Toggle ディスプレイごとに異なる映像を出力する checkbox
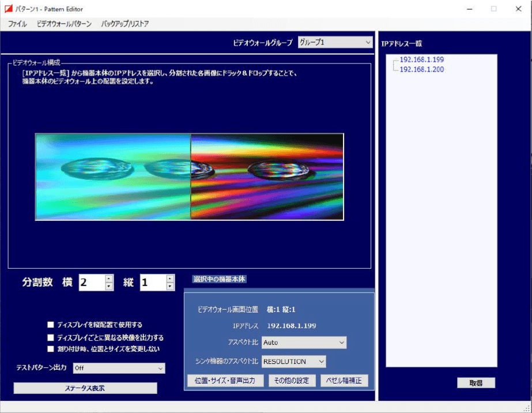Screen dimensions: 532x413 51,337
